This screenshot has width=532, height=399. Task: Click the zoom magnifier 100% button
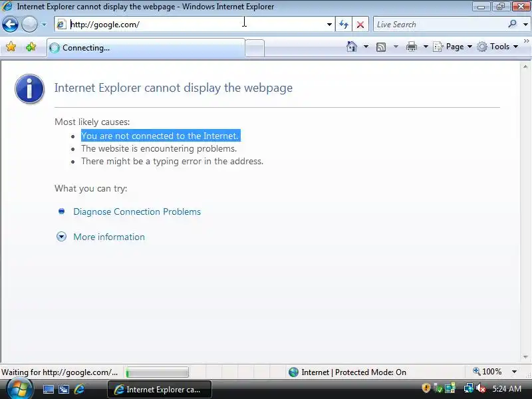(487, 372)
